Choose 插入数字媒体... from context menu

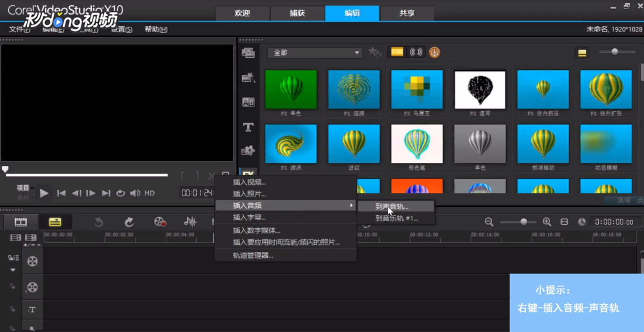(x=286, y=230)
